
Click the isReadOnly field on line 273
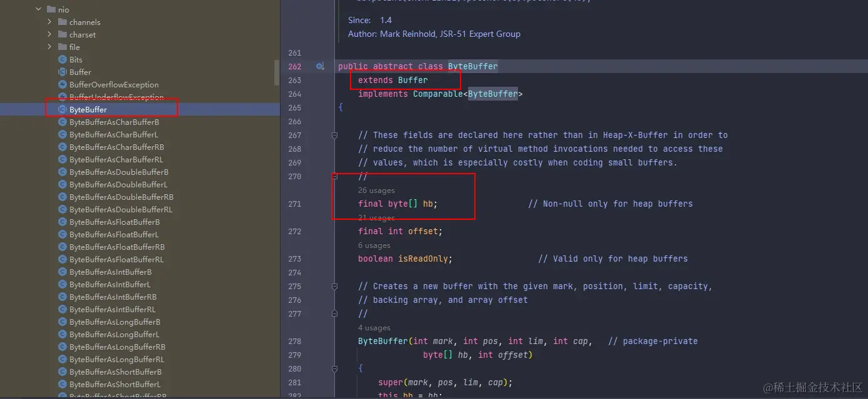[423, 259]
